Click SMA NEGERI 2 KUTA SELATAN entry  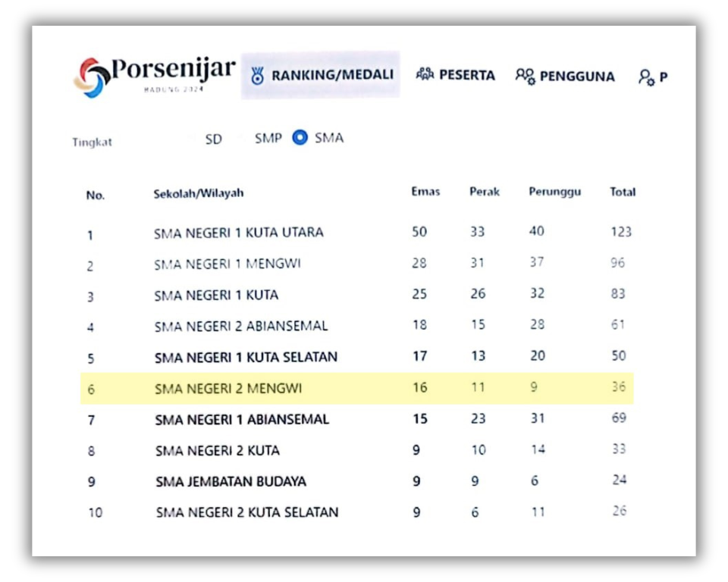(247, 512)
